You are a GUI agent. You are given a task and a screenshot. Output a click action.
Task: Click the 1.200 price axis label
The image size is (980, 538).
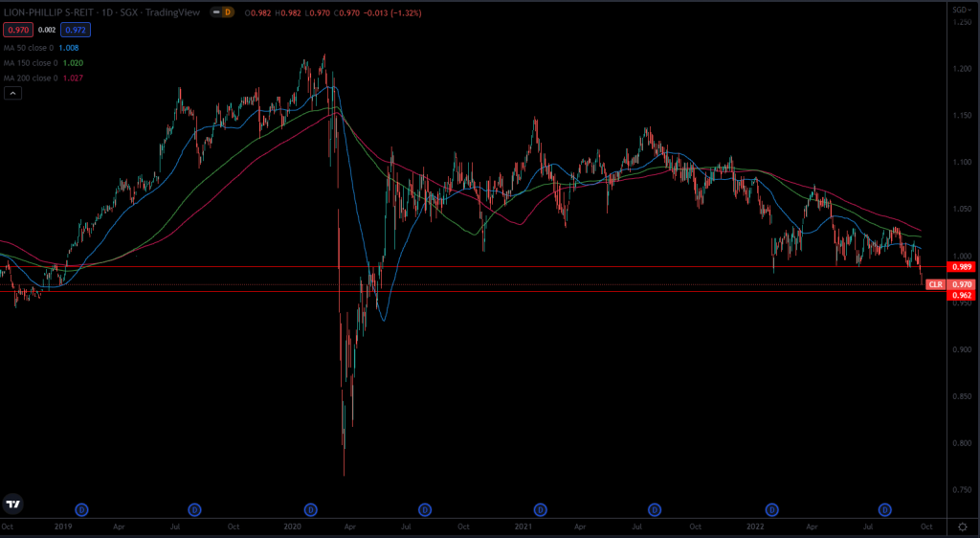(961, 69)
